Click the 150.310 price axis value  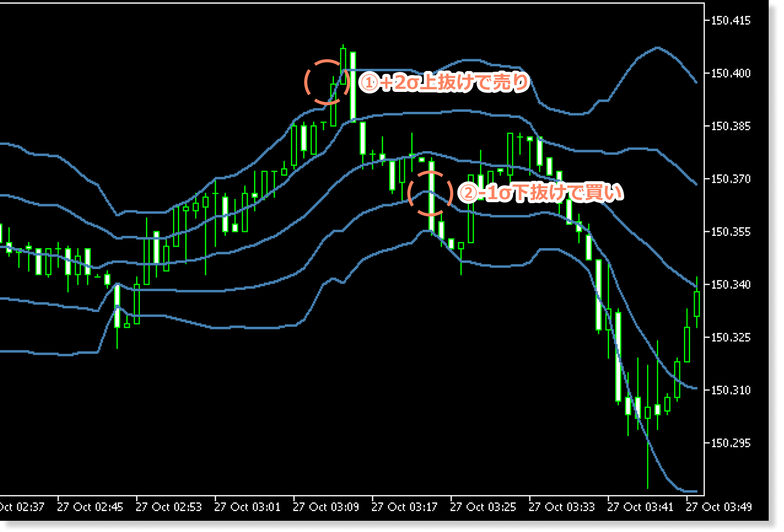pyautogui.click(x=730, y=390)
